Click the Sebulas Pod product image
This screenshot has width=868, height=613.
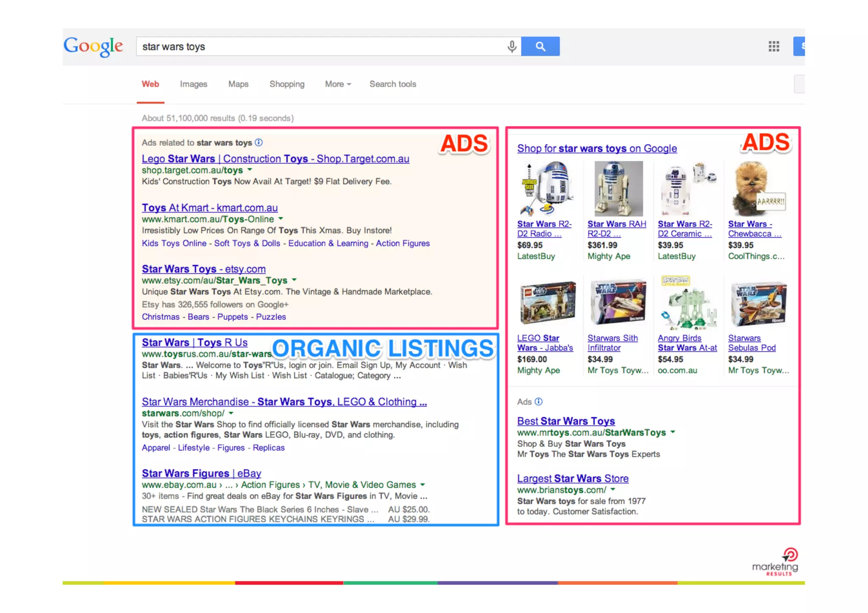click(758, 303)
